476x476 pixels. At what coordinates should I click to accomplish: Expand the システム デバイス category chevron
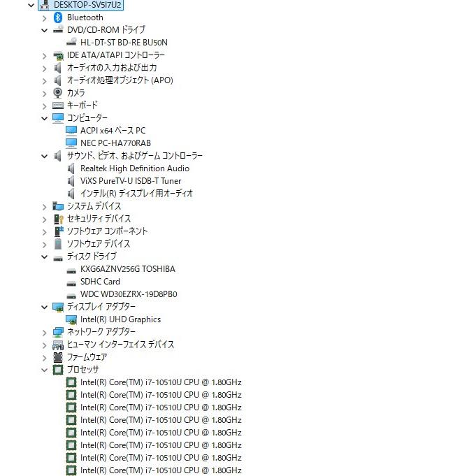click(44, 207)
